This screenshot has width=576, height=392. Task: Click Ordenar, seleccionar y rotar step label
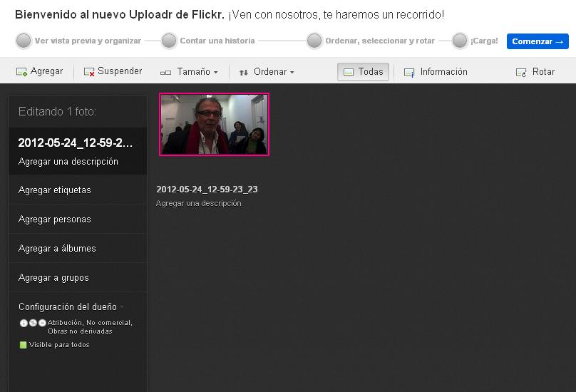(x=380, y=41)
